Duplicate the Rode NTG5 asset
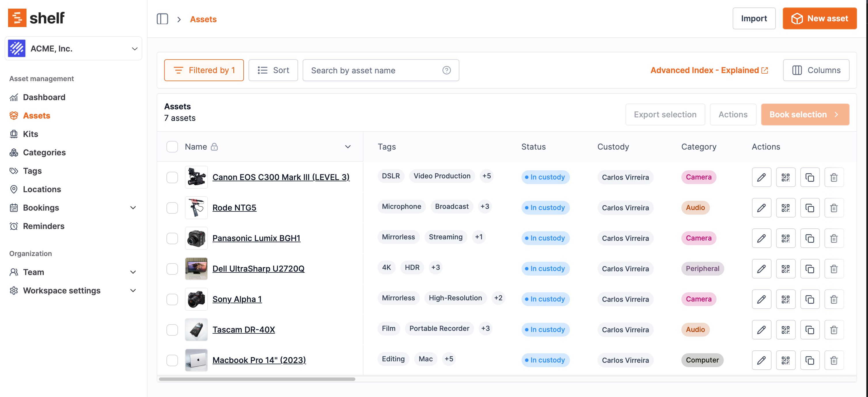868x397 pixels. [810, 208]
